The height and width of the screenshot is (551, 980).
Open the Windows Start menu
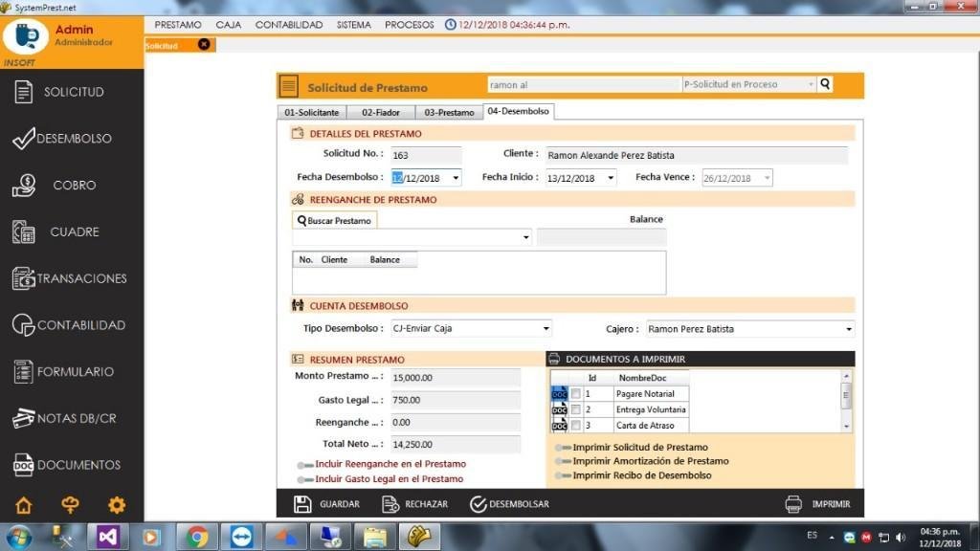point(19,538)
